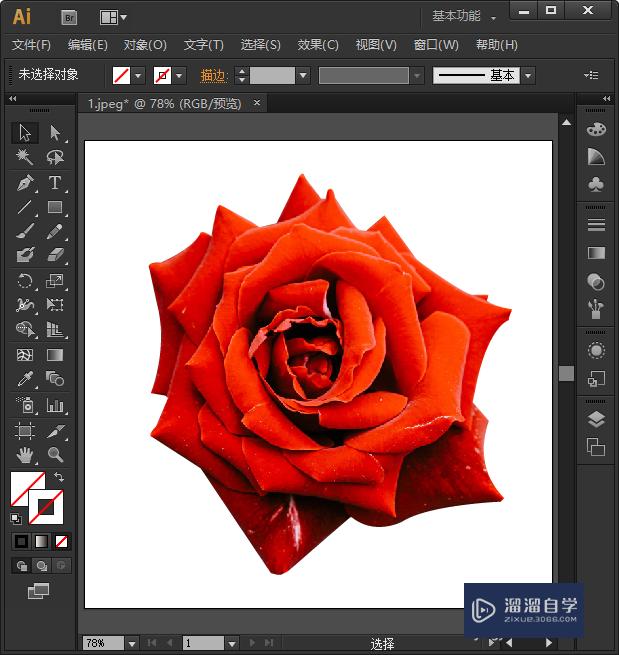Image resolution: width=619 pixels, height=655 pixels.
Task: Activate the Zoom tool
Action: [55, 454]
